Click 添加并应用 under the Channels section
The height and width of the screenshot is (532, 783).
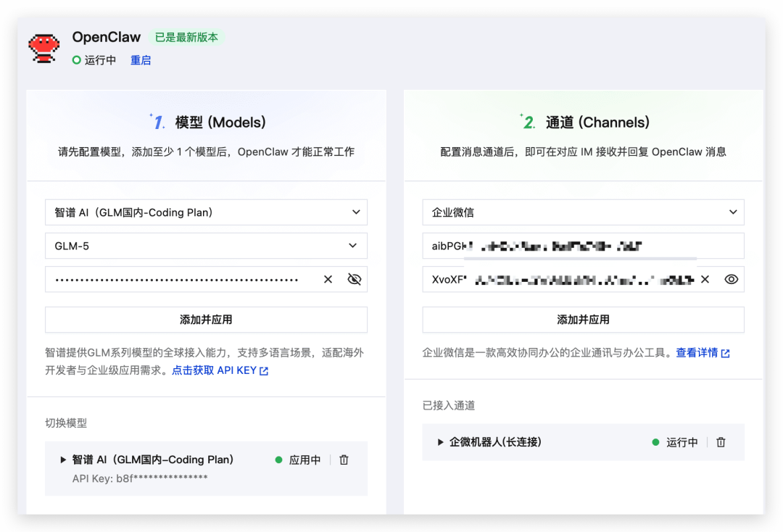[x=583, y=320]
